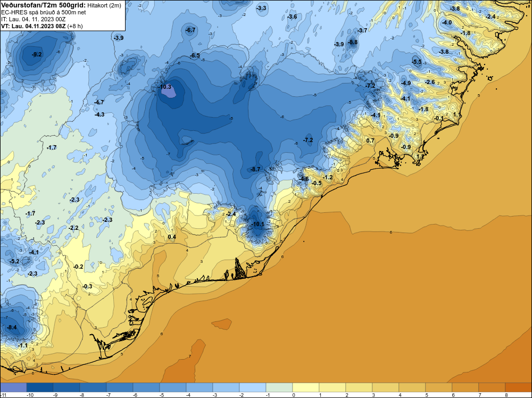The image size is (532, 398).
Task: Click the -9.2 temperature label
Action: pos(37,54)
